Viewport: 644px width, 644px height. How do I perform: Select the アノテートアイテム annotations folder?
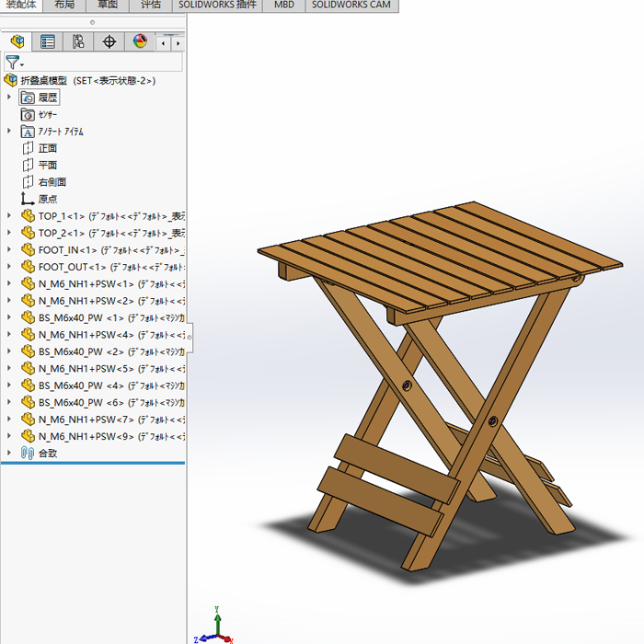pyautogui.click(x=52, y=132)
